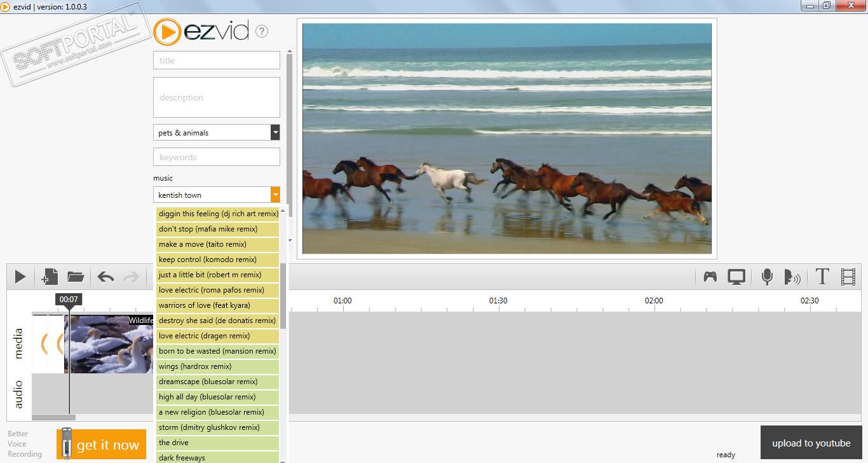Image resolution: width=868 pixels, height=463 pixels.
Task: Start screen capture with the monitor icon
Action: pyautogui.click(x=736, y=277)
